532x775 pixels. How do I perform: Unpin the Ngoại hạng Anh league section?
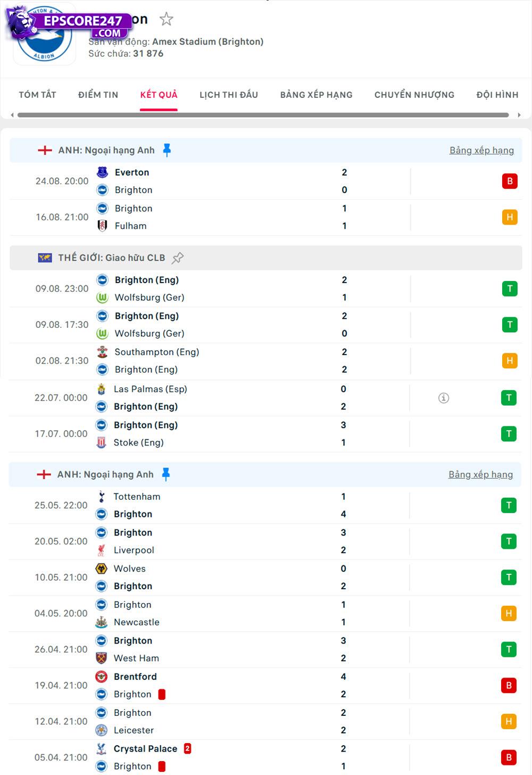pyautogui.click(x=167, y=150)
